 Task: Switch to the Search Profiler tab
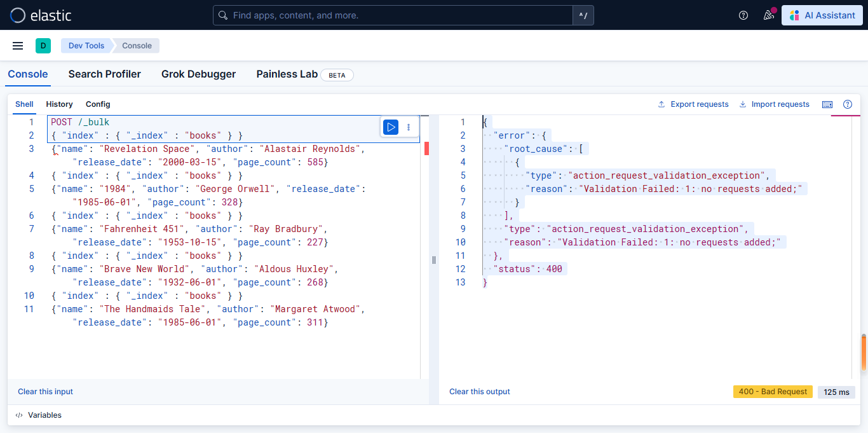click(x=105, y=74)
